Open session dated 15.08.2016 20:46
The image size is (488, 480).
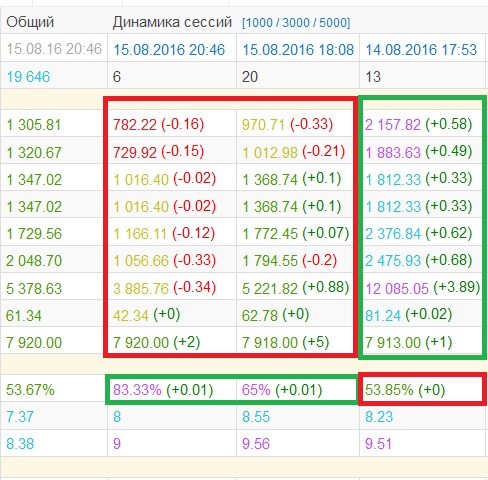click(169, 50)
